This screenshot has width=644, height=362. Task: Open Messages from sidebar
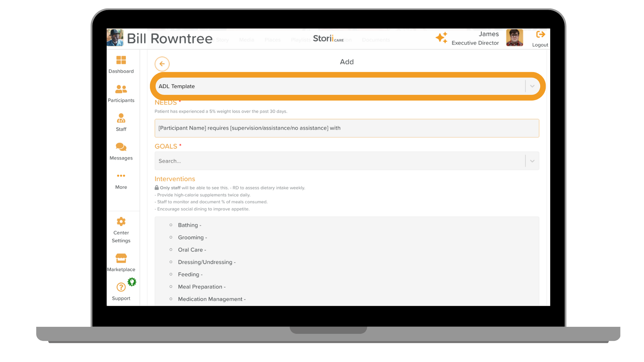click(x=121, y=147)
